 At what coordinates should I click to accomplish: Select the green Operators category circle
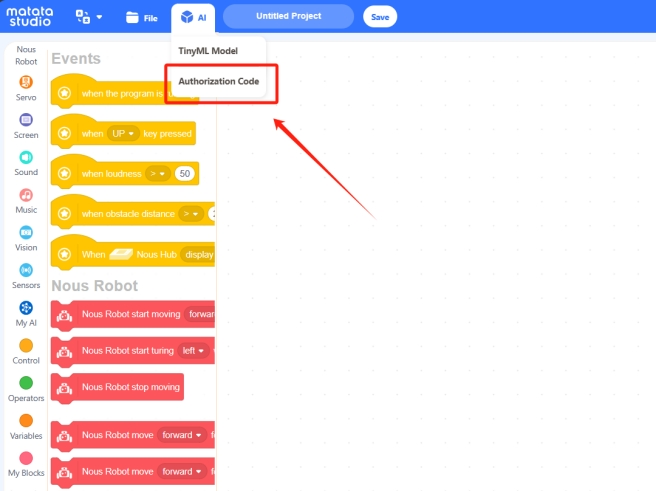click(x=26, y=383)
